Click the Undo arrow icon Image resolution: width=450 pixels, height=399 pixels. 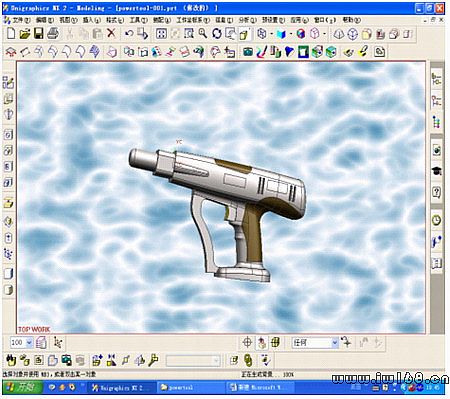click(x=129, y=33)
